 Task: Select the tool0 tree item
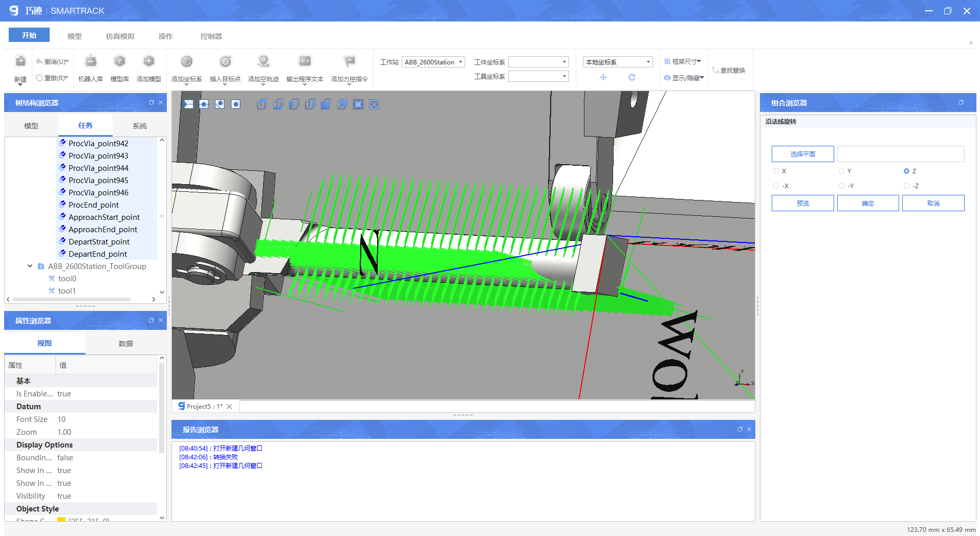coord(67,279)
